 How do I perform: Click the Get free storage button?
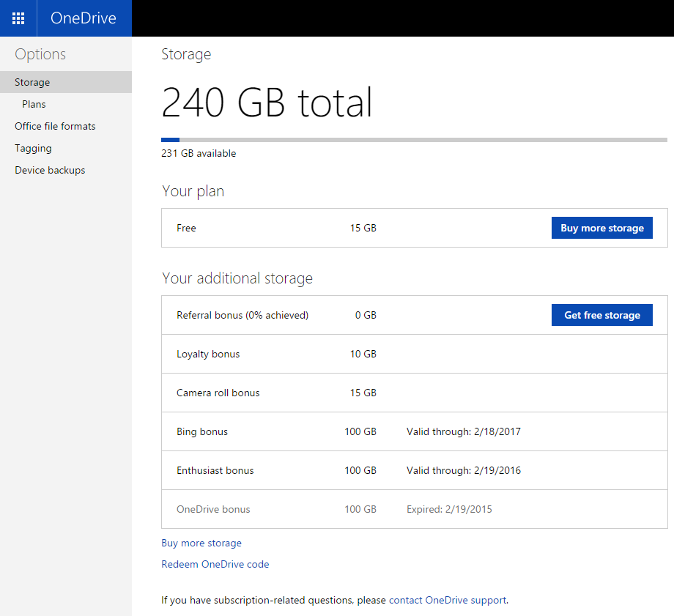(601, 316)
